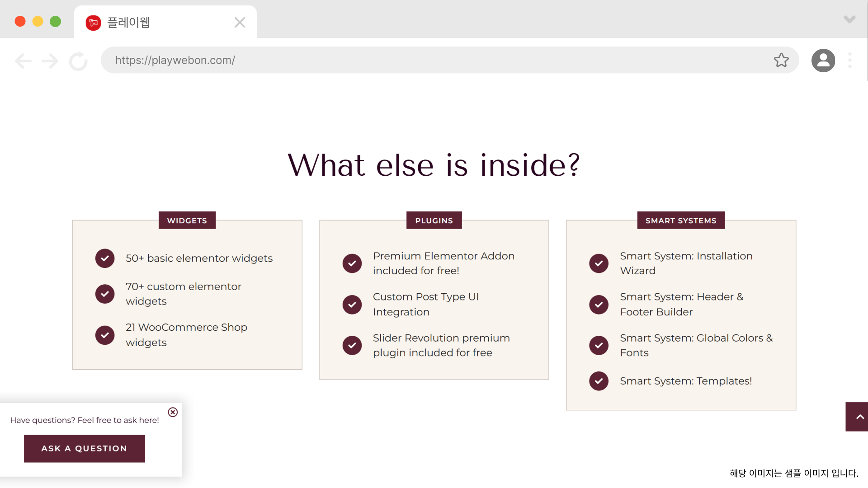This screenshot has height=488, width=868.
Task: Close the 플레이웹 tab
Action: [x=240, y=23]
